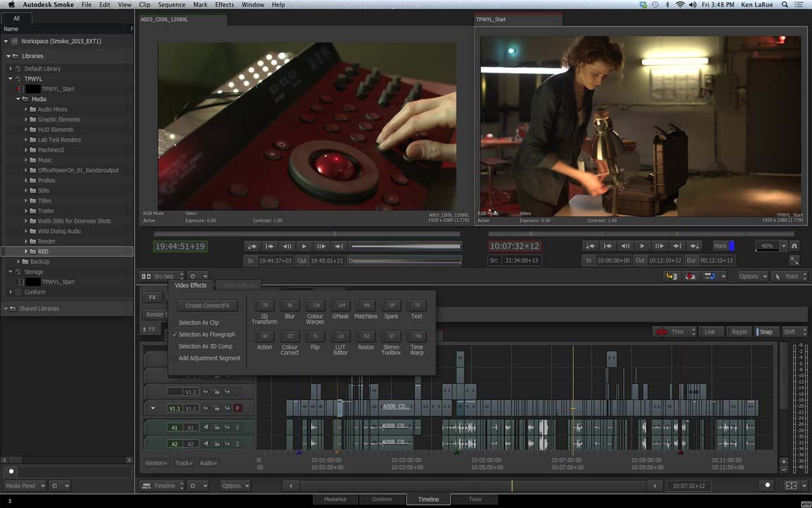Click the Track+ button
Image resolution: width=812 pixels, height=508 pixels.
pyautogui.click(x=184, y=463)
